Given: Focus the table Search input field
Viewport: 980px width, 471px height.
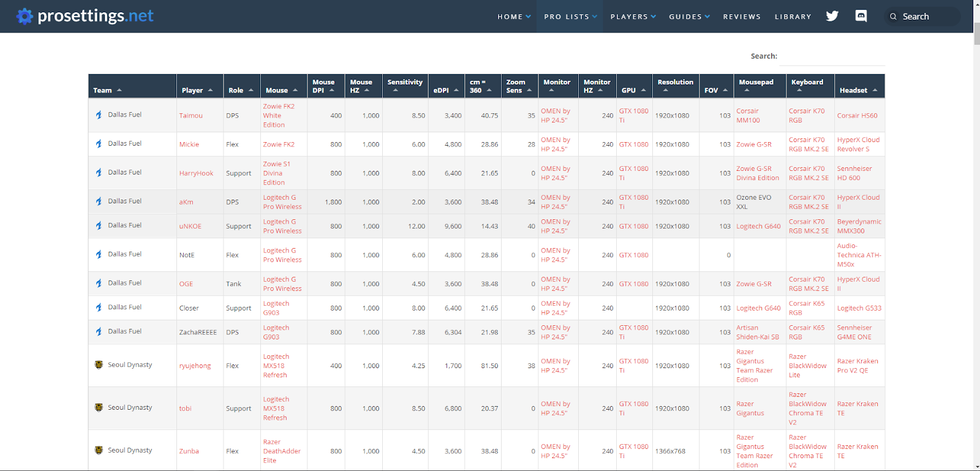Looking at the screenshot, I should [x=833, y=56].
